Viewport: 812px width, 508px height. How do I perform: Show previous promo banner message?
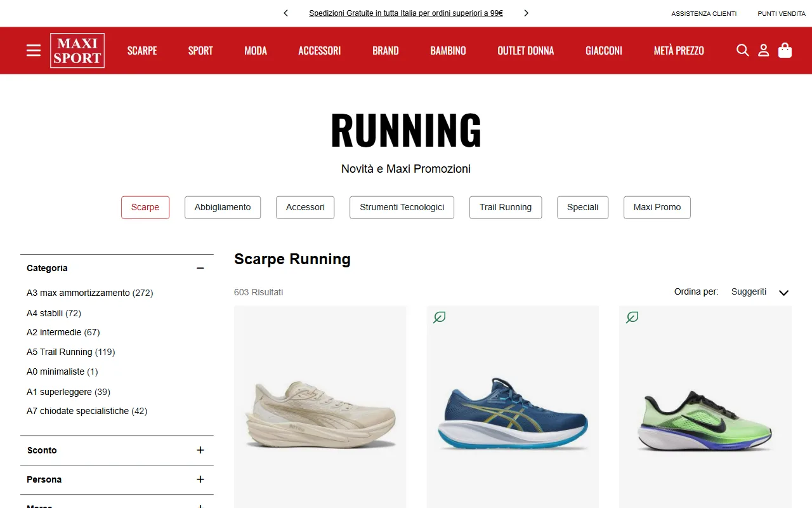click(286, 13)
